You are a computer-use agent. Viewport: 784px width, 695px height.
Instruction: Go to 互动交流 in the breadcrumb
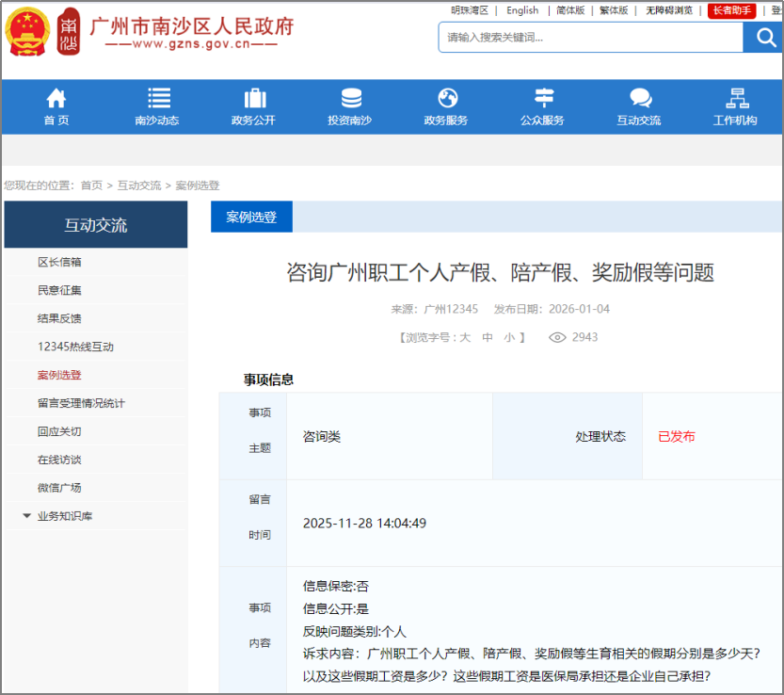coord(138,186)
